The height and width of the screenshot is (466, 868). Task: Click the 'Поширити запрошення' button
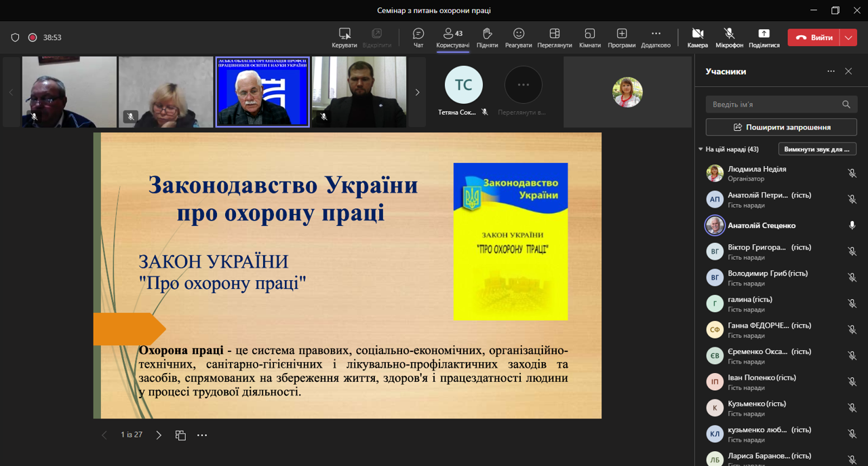tap(781, 127)
